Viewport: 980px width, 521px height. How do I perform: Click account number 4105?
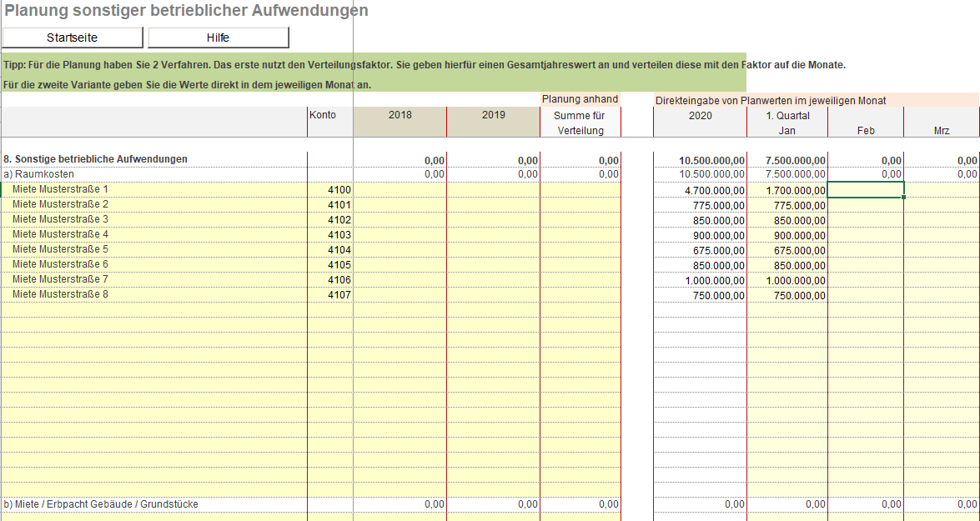339,265
